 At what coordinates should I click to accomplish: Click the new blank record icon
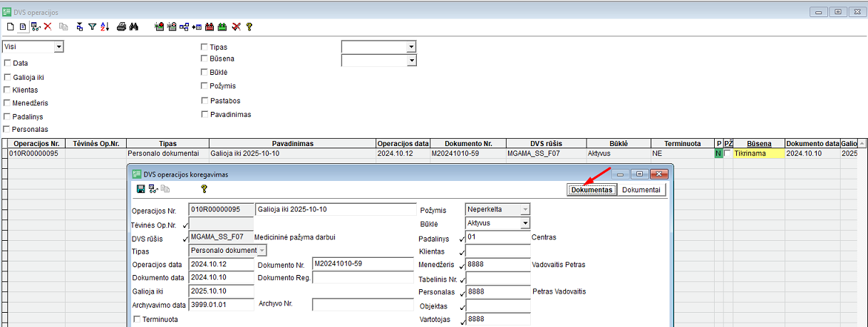tap(10, 26)
